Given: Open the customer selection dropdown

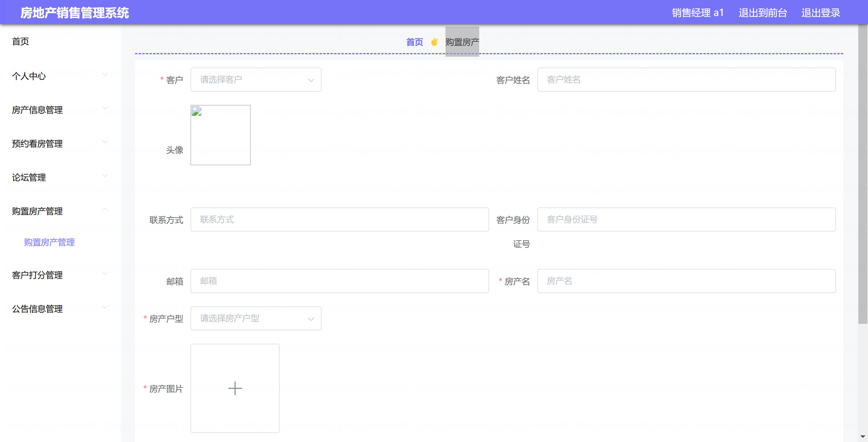Looking at the screenshot, I should coord(256,80).
